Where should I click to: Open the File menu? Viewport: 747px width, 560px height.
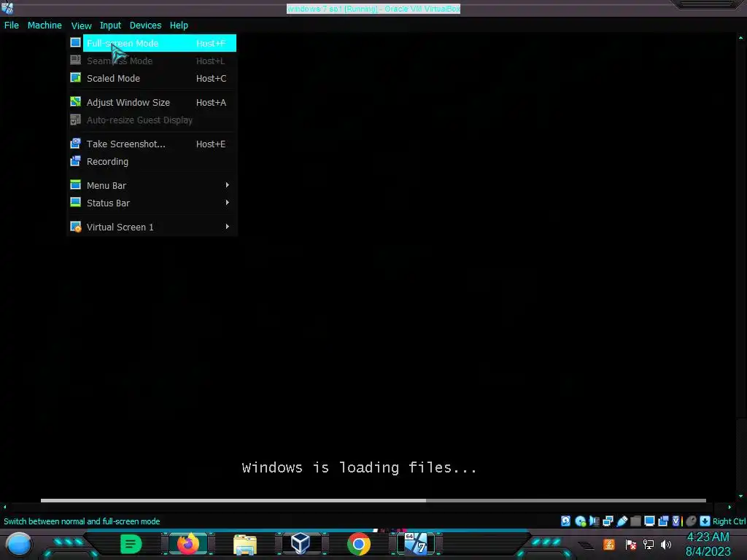tap(12, 26)
